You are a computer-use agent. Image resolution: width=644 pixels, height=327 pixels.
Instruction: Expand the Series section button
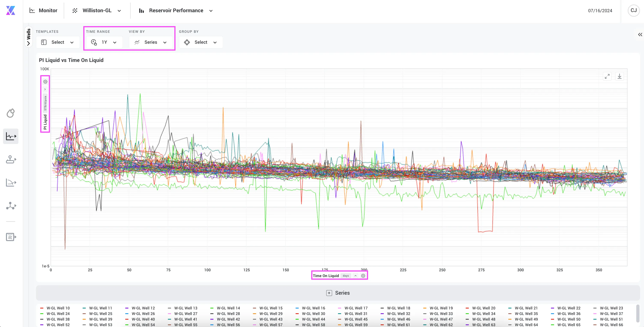(338, 293)
